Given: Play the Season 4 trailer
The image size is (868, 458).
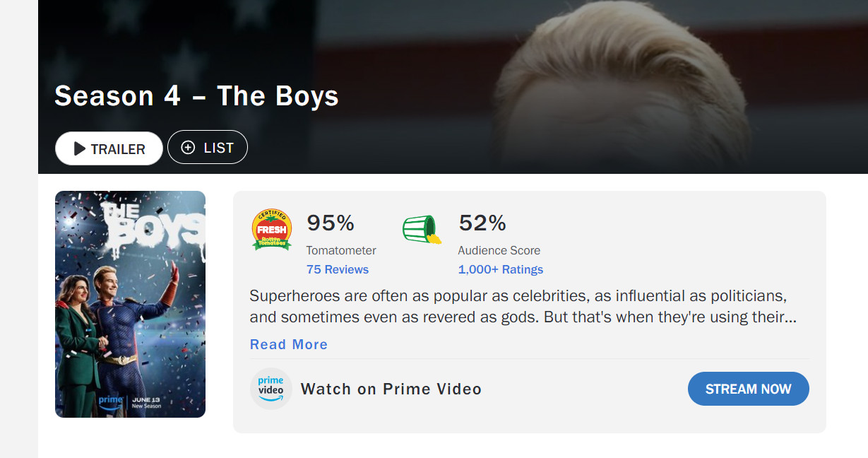Looking at the screenshot, I should [x=109, y=148].
